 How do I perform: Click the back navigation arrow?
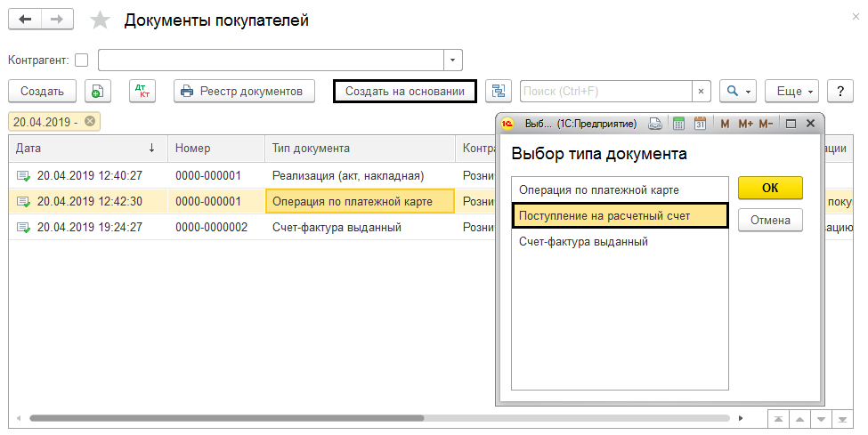(x=28, y=20)
